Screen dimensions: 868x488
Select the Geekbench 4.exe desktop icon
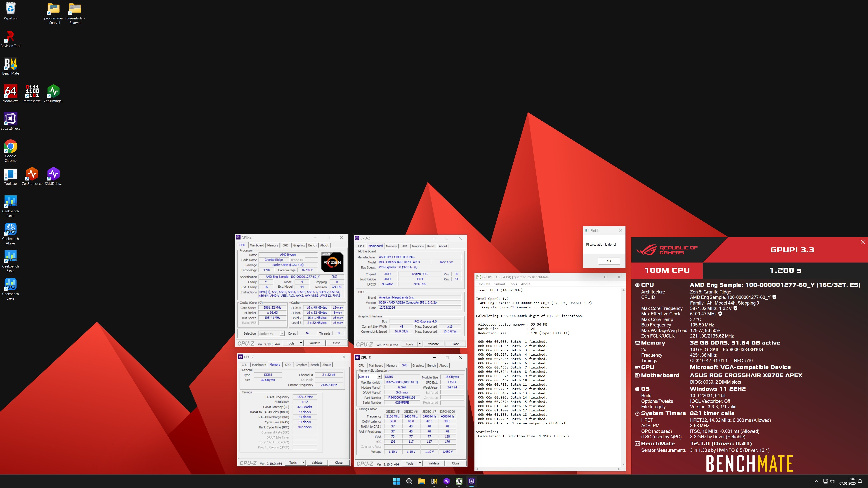coord(10,206)
